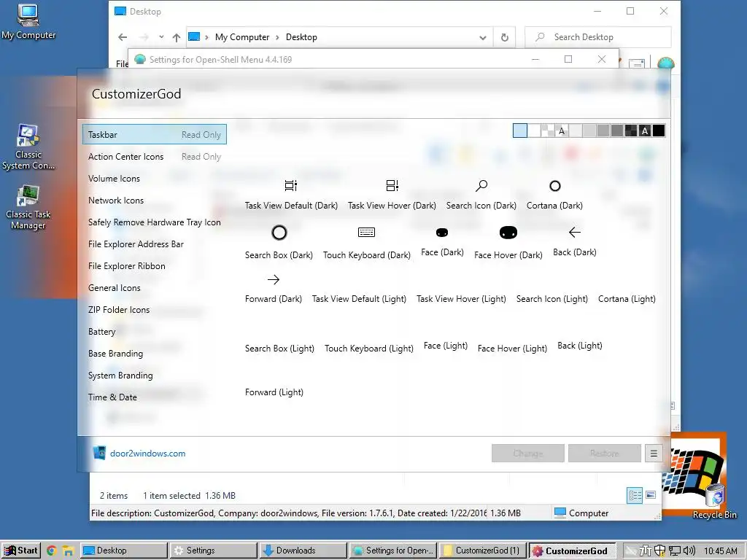The height and width of the screenshot is (560, 747).
Task: Go up one folder level in Explorer
Action: click(177, 37)
